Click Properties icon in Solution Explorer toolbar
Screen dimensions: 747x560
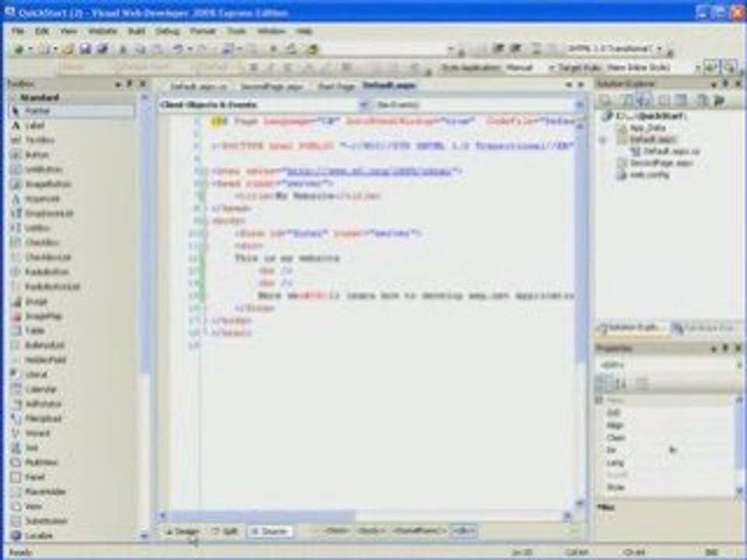(605, 100)
